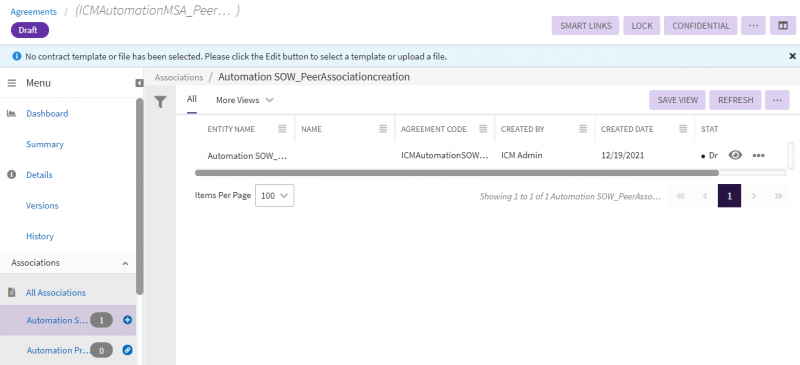The height and width of the screenshot is (365, 800).
Task: Open grid more options ellipsis next to Refresh
Action: click(777, 100)
